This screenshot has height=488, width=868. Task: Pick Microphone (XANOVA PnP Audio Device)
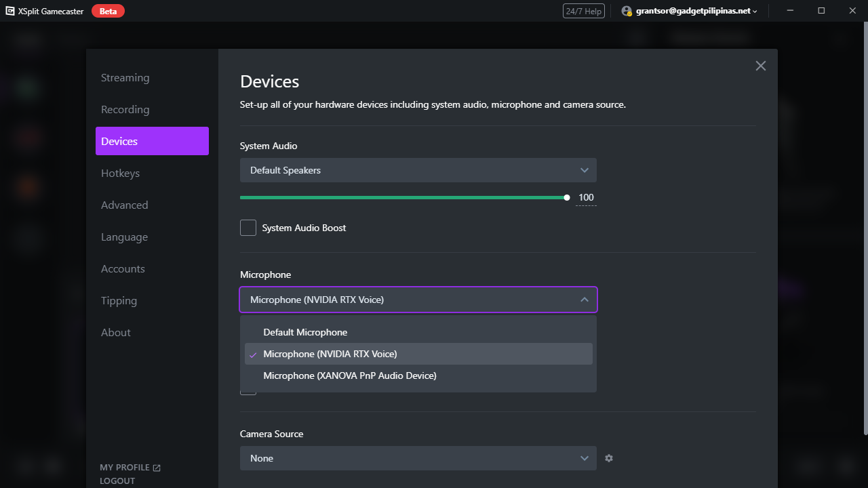coord(418,375)
